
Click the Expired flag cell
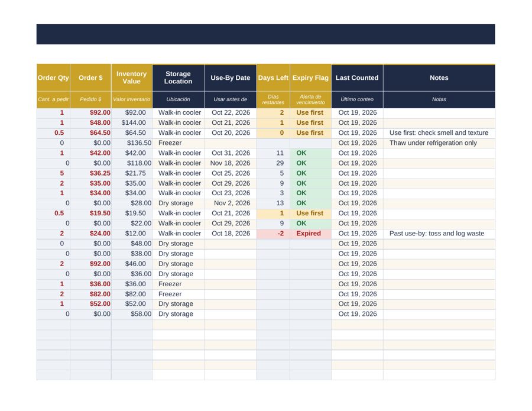[310, 234]
